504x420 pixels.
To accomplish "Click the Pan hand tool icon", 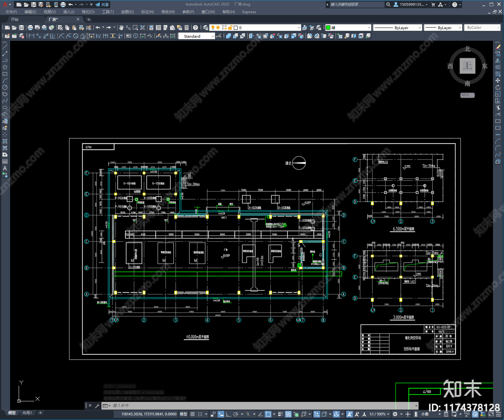I will [x=121, y=28].
